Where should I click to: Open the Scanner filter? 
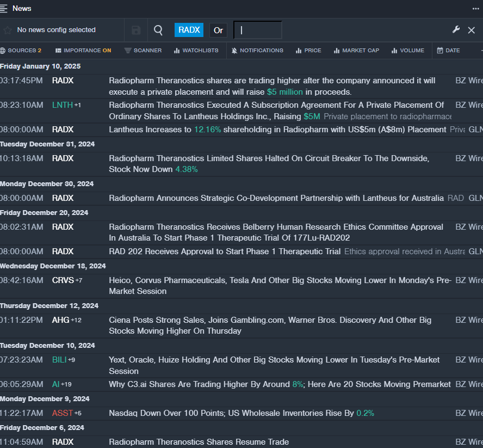[x=143, y=50]
